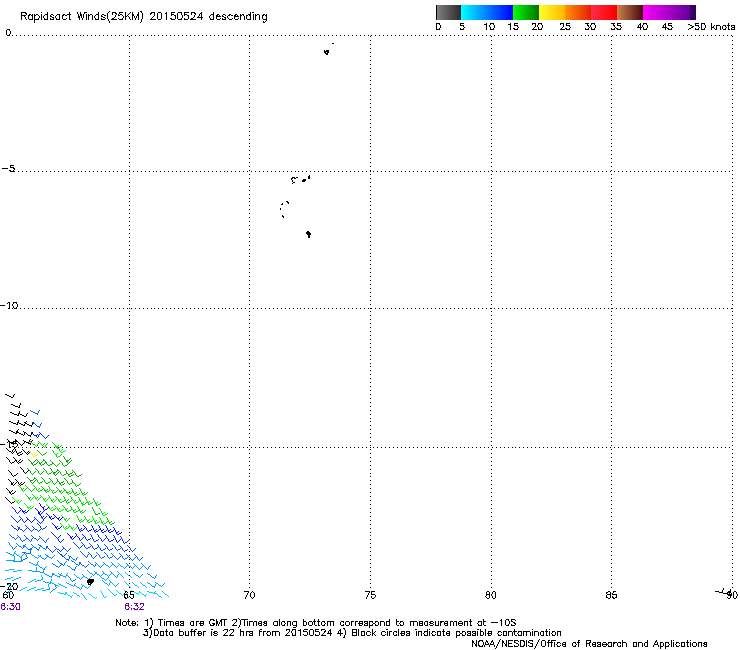Click the purple time stamp '6:32'
Image resolution: width=740 pixels, height=650 pixels.
135,607
